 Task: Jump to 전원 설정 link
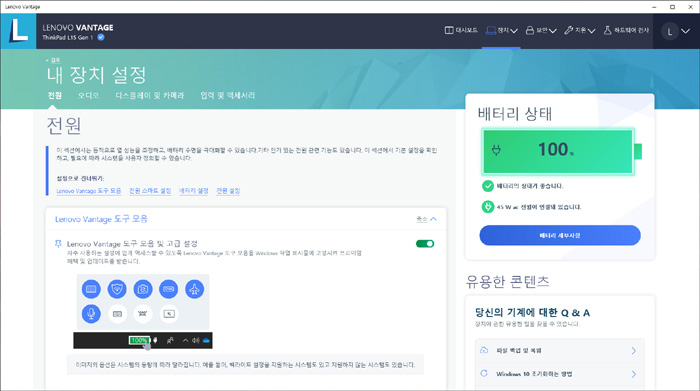[228, 191]
